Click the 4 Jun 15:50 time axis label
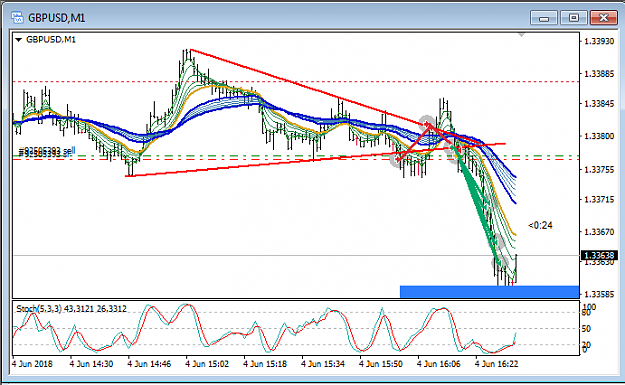This screenshot has width=625, height=385. [x=381, y=364]
